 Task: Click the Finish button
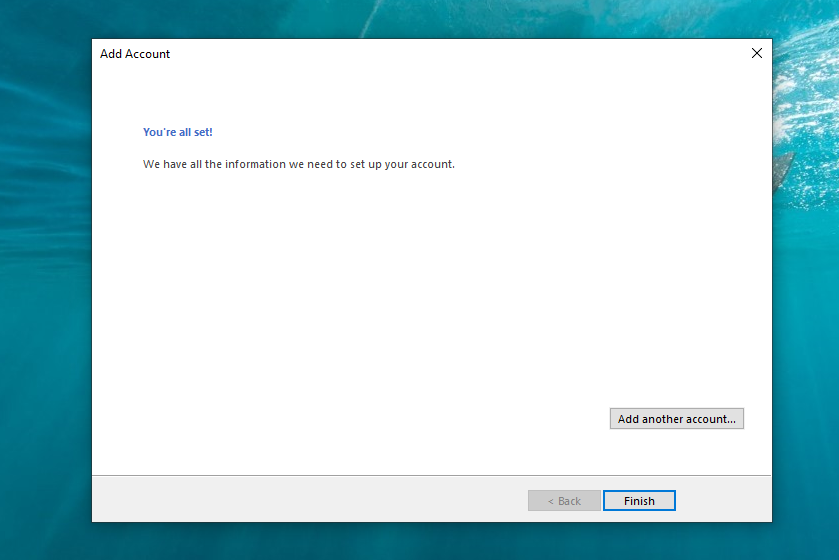coord(639,501)
